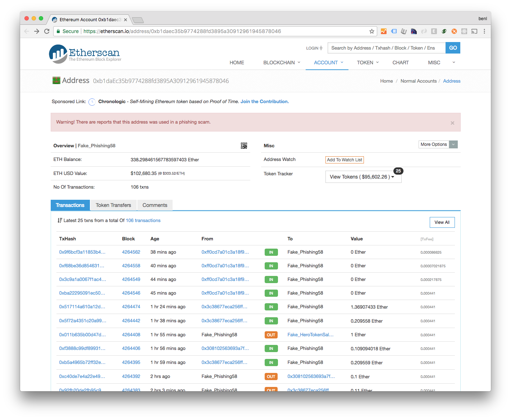Open the gray letter E extension

434,31
